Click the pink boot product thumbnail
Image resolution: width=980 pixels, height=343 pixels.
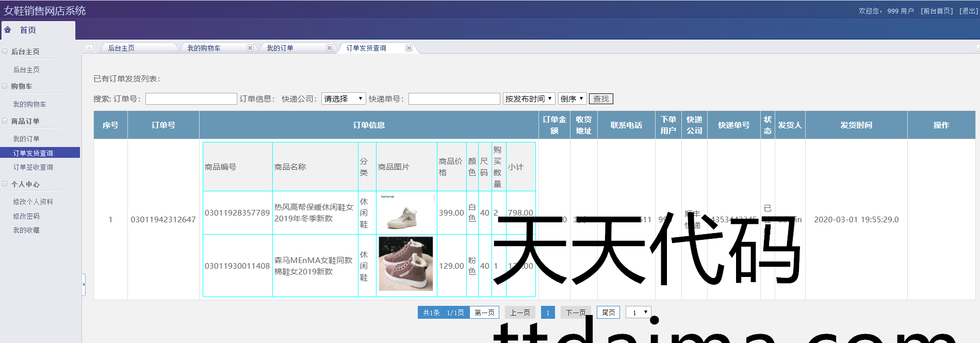point(406,264)
